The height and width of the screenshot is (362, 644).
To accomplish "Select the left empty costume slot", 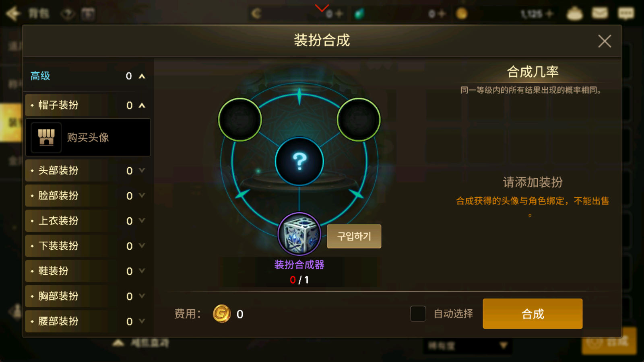I will (240, 119).
